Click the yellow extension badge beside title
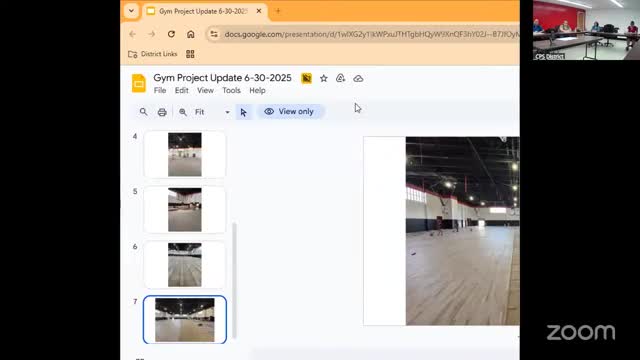The width and height of the screenshot is (640, 360). (307, 78)
